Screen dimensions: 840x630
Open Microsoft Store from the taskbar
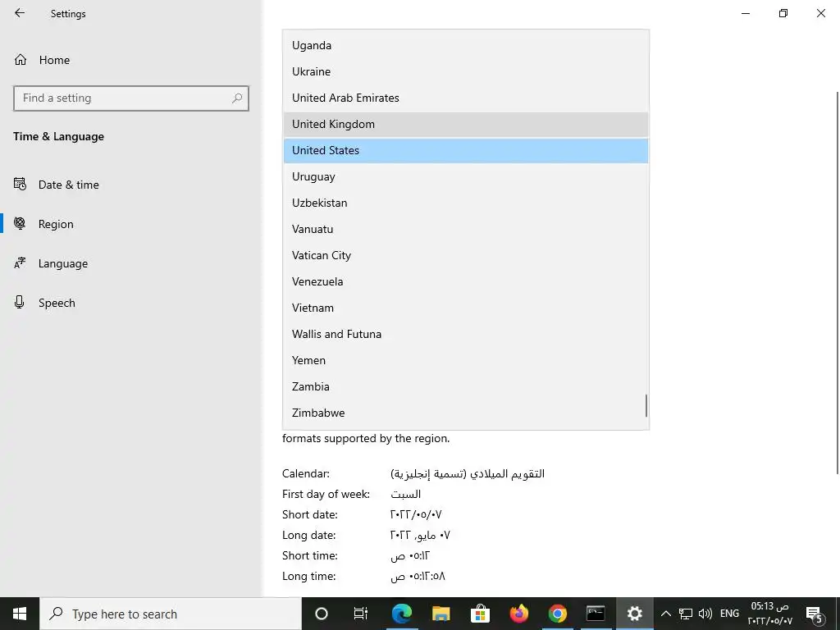coord(480,614)
